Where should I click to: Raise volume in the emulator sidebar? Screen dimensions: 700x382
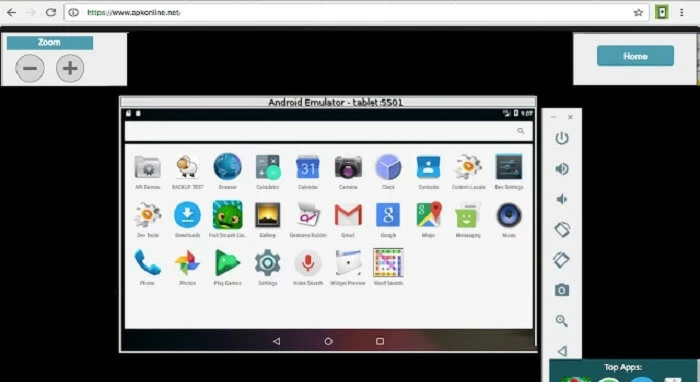pyautogui.click(x=562, y=169)
